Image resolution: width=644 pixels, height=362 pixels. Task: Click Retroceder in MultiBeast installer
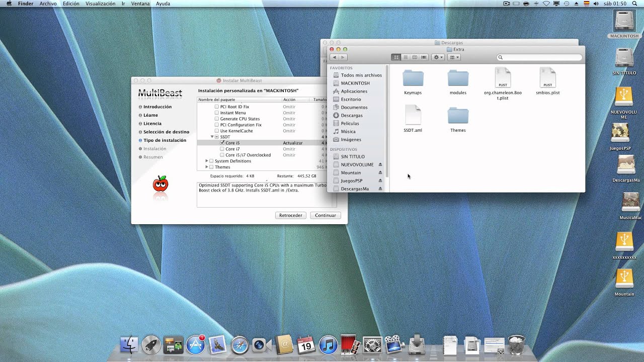point(291,215)
